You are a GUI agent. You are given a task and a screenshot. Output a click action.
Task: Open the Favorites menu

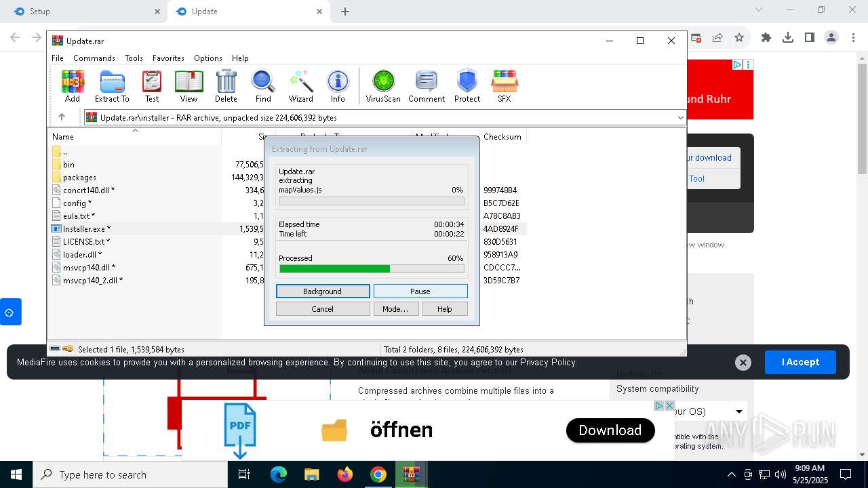(168, 58)
